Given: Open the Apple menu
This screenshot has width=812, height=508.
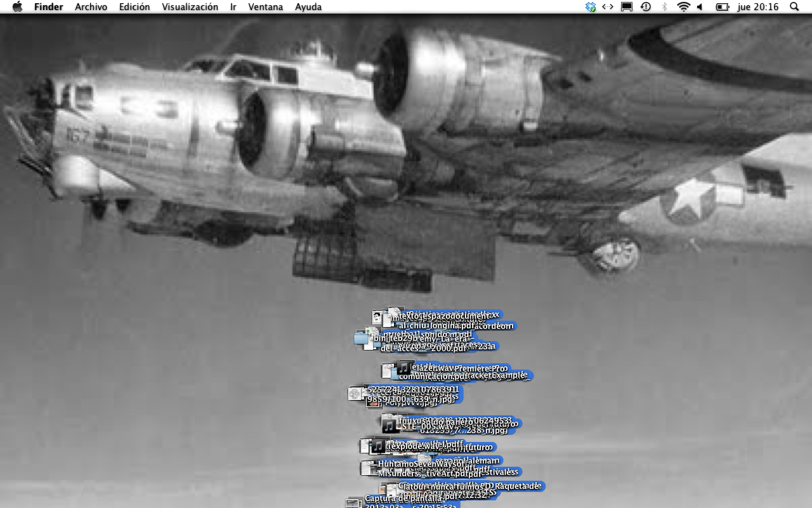Looking at the screenshot, I should tap(17, 7).
